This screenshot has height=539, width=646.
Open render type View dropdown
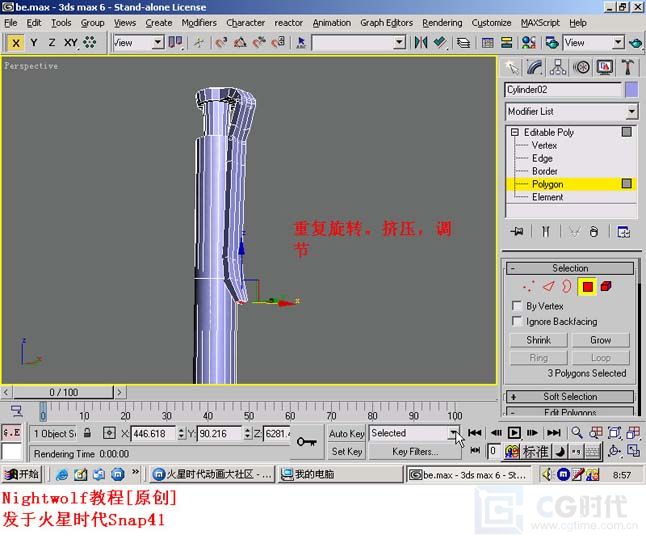(x=618, y=42)
